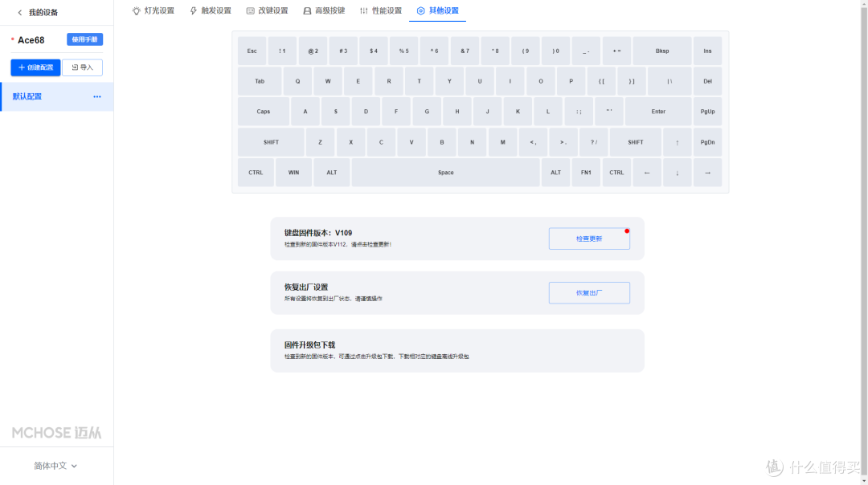Select the Z key
The image size is (868, 485).
coord(320,142)
